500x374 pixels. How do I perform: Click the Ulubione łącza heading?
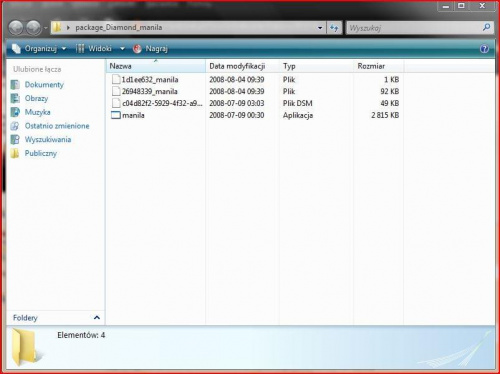[37, 69]
